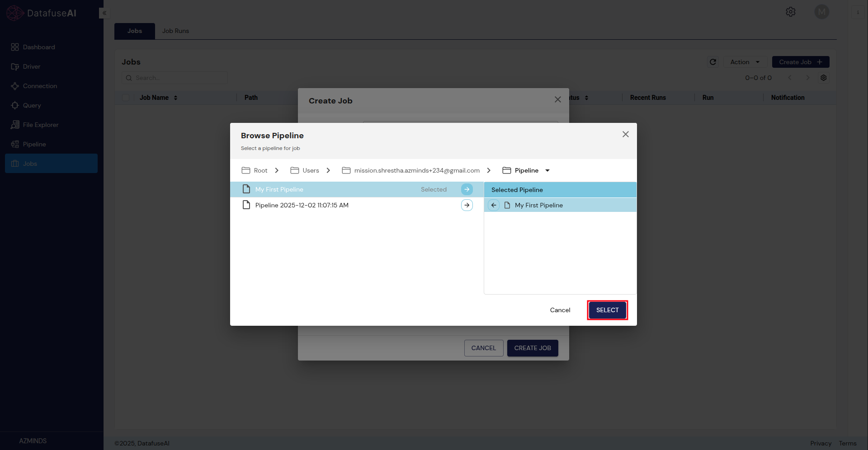Screen dimensions: 868x450
Task: Open the Dashboard section in sidebar
Action: point(38,47)
